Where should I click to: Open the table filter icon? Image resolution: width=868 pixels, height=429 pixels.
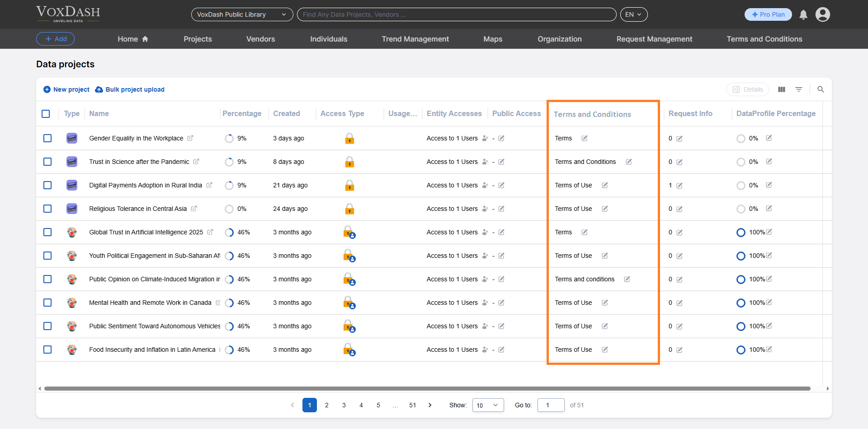(799, 89)
